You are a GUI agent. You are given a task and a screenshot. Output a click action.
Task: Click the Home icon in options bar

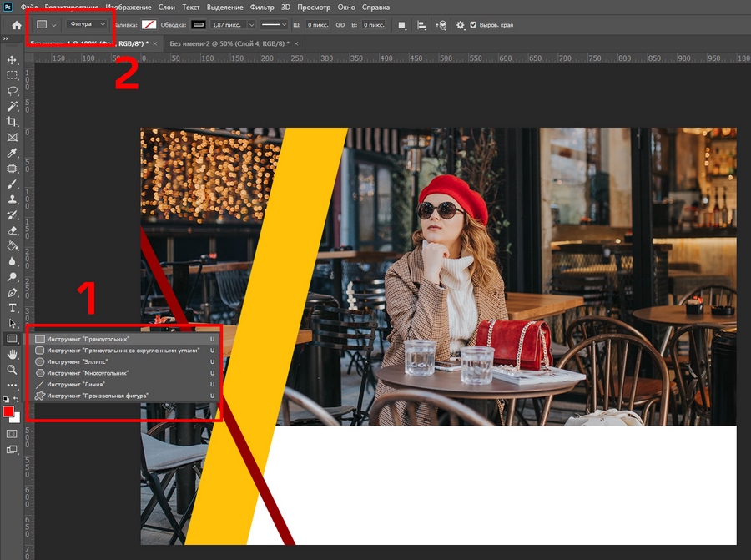point(17,25)
